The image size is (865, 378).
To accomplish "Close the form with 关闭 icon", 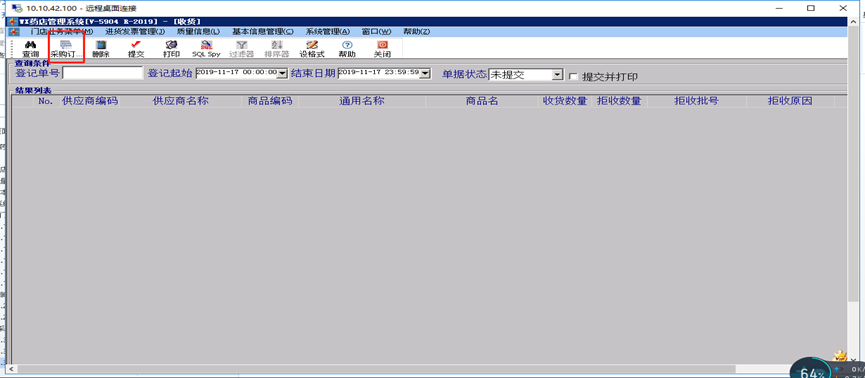I will 382,49.
